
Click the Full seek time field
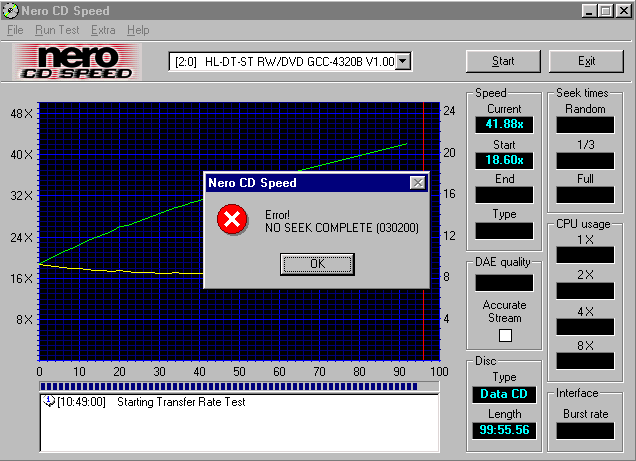click(x=585, y=195)
